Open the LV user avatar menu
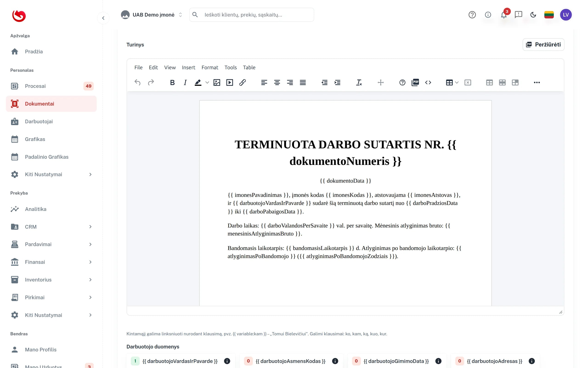The height and width of the screenshot is (368, 588). point(566,15)
